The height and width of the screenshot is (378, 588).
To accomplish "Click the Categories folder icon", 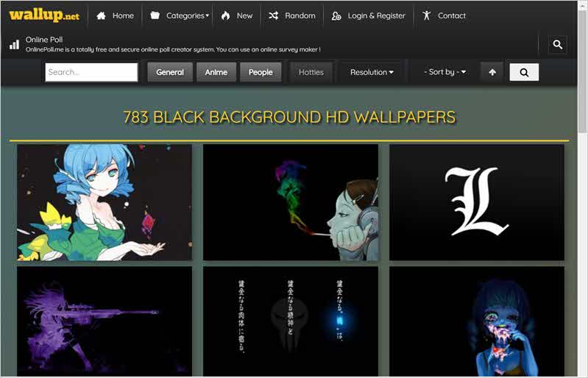I will coord(155,15).
